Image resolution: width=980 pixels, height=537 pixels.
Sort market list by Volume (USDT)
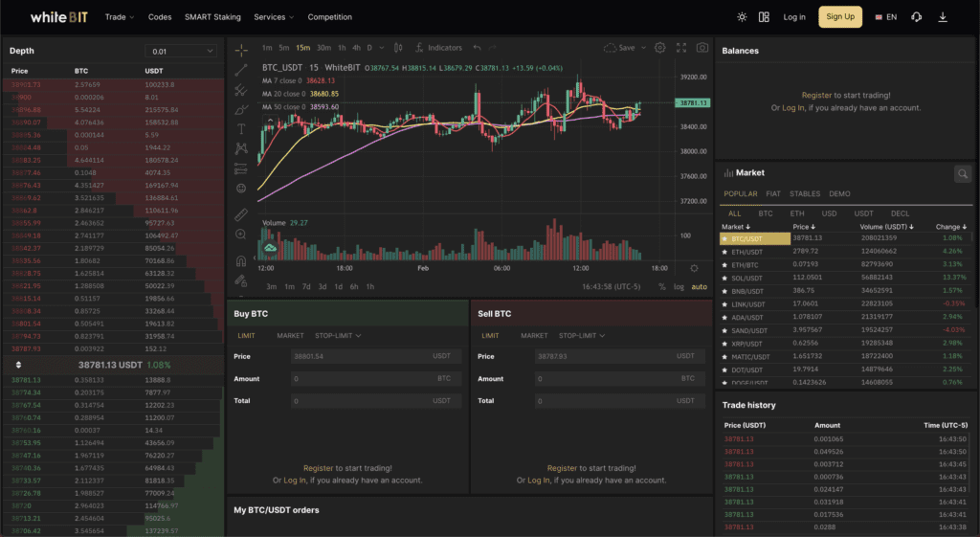click(x=886, y=227)
